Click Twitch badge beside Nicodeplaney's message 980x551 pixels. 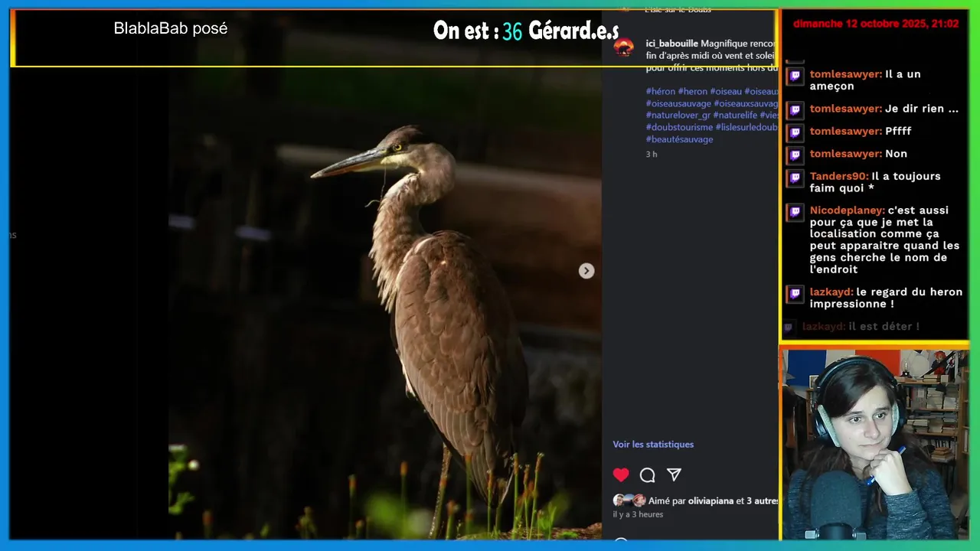pos(795,211)
